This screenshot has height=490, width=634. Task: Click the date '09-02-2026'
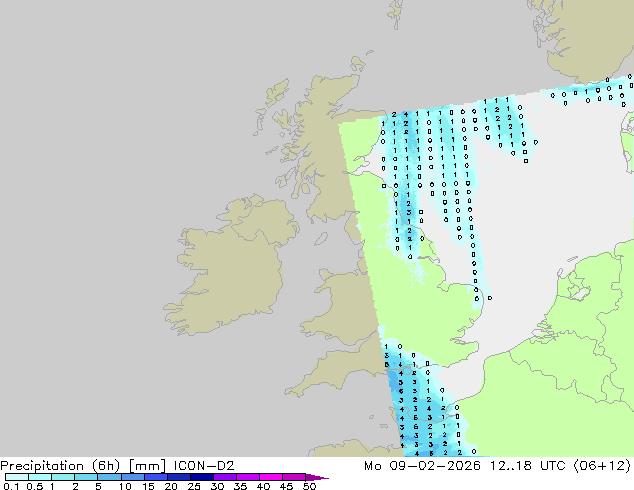[x=435, y=466]
